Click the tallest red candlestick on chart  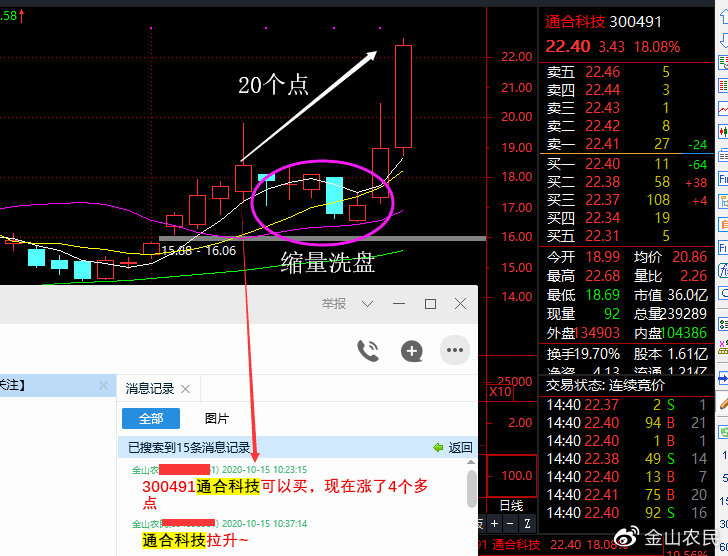(403, 97)
